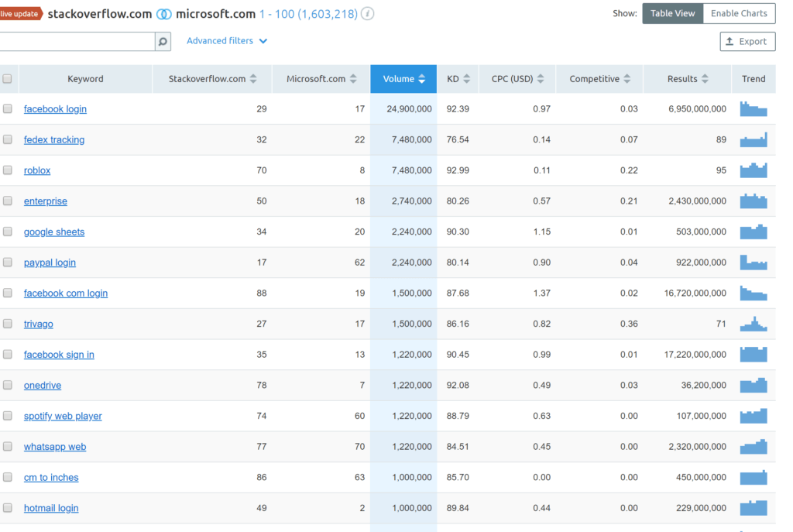Screen dimensions: 793x532
Task: Switch to Enable Charts view
Action: click(x=739, y=14)
